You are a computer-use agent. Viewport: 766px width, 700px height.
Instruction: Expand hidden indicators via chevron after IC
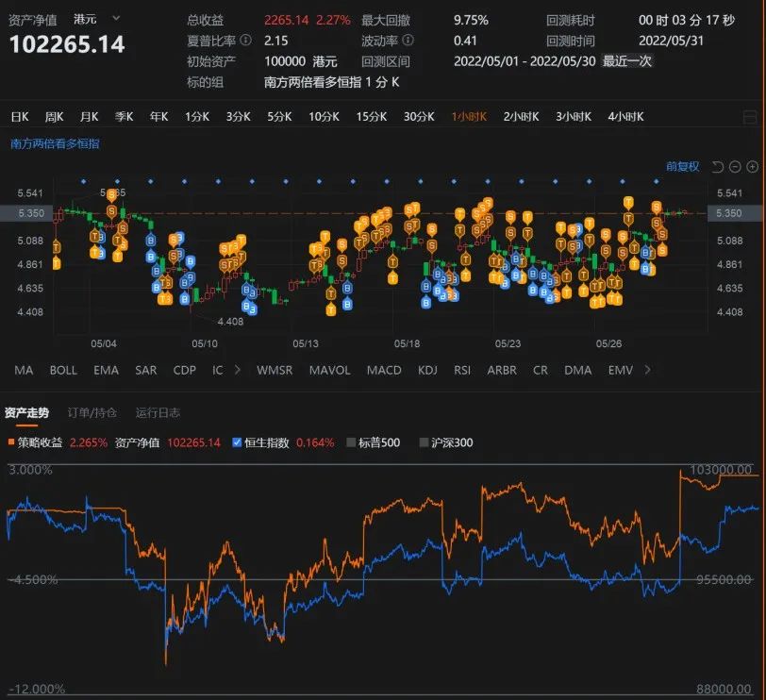[x=235, y=370]
